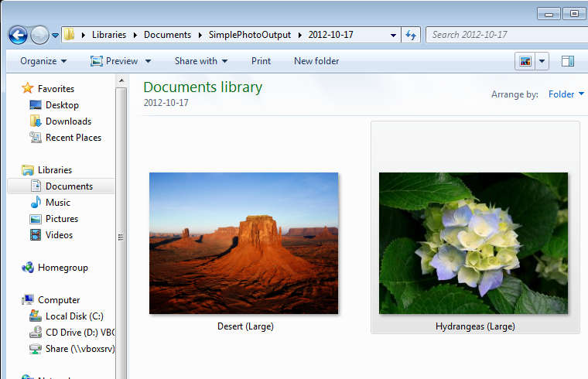Open Share (\\vboxsrv) network drive
Screen dimensions: 588x379
(x=80, y=349)
